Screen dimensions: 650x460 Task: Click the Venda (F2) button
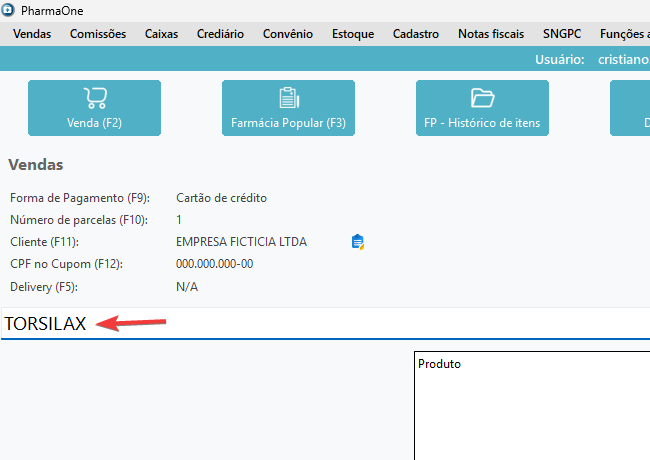click(95, 108)
